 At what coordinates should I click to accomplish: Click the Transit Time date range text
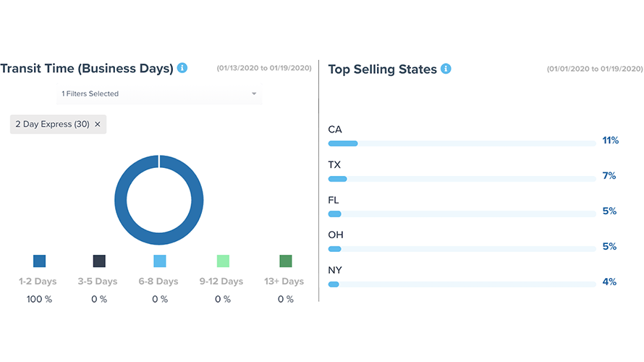[264, 69]
